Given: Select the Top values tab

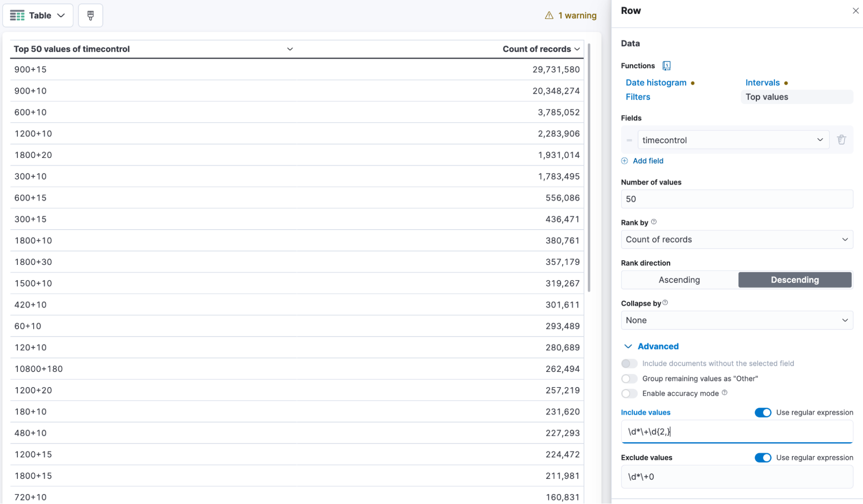Looking at the screenshot, I should [768, 97].
